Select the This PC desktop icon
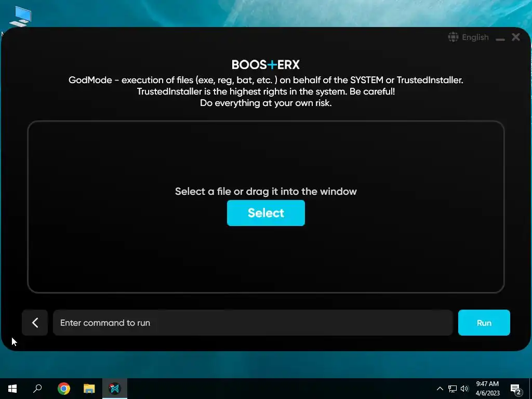Image resolution: width=532 pixels, height=399 pixels. click(20, 16)
